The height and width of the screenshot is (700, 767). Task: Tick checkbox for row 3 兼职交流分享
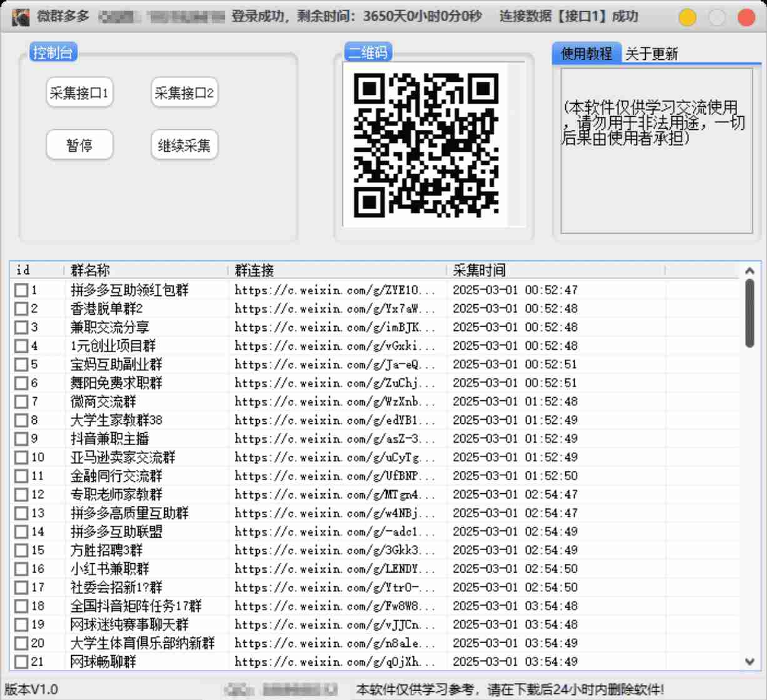coord(21,327)
